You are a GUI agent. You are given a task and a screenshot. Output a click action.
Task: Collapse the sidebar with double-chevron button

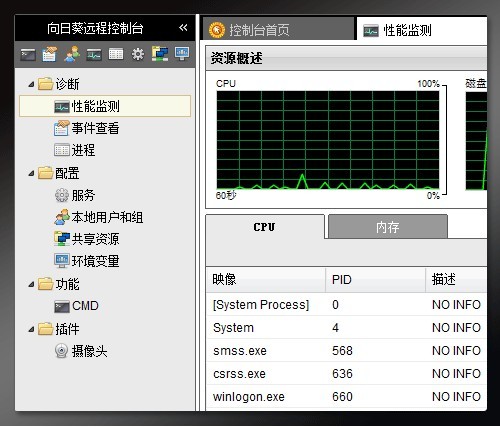click(x=183, y=28)
